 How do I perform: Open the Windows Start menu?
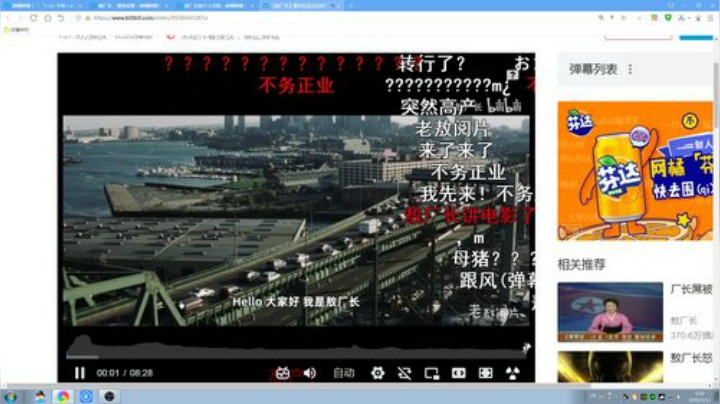pos(10,396)
